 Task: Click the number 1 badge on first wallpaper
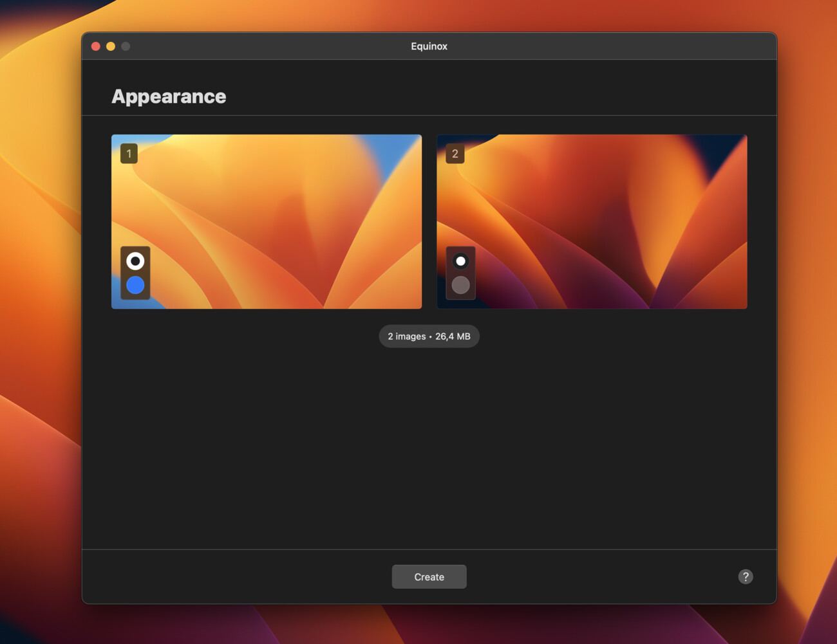pyautogui.click(x=127, y=154)
